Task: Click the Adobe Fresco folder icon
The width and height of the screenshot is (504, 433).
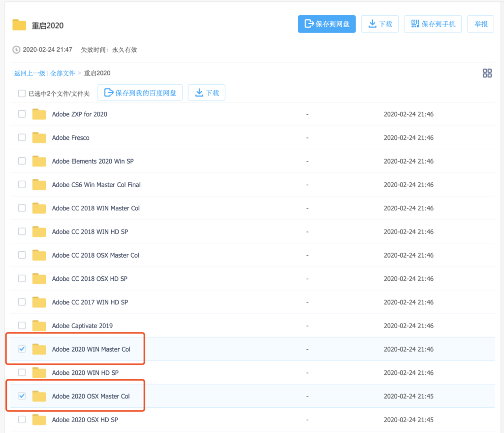Action: coord(39,138)
